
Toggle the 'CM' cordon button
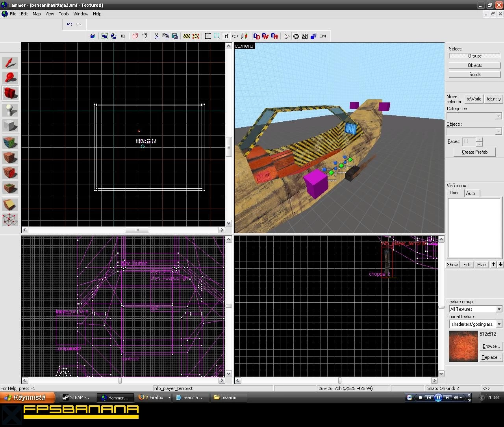point(322,36)
